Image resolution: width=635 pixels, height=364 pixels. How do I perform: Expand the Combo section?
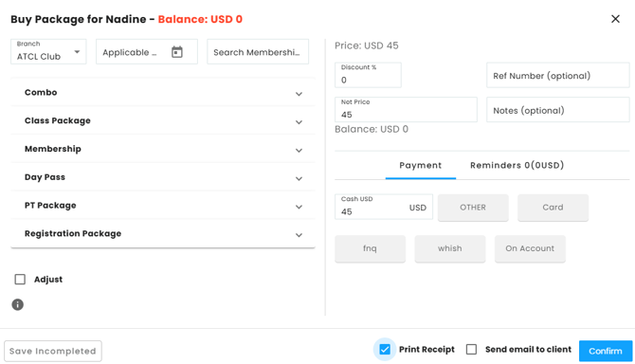[163, 92]
